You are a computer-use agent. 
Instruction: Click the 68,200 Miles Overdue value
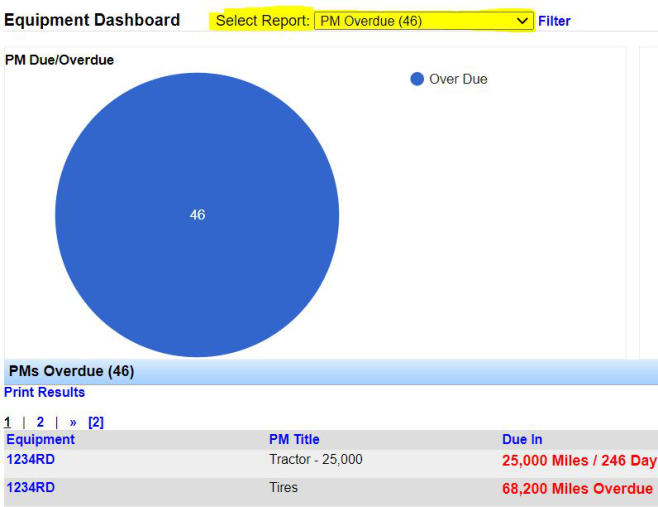click(577, 489)
